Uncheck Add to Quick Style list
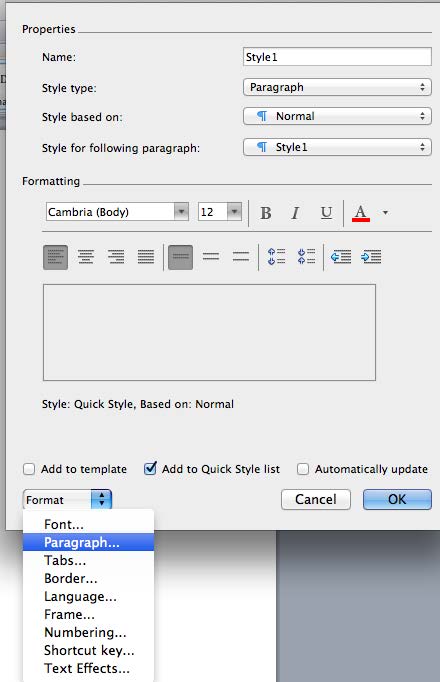The width and height of the screenshot is (440, 682). click(x=150, y=468)
